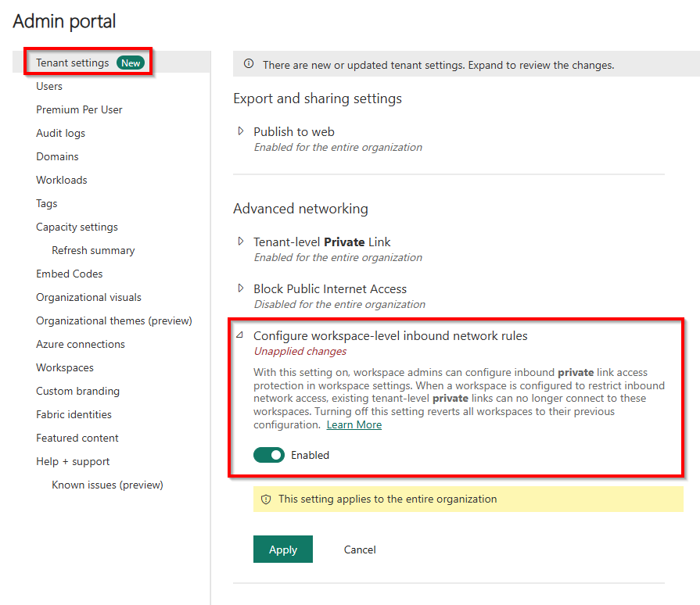Viewport: 700px width, 605px height.
Task: Go to Featured content
Action: [77, 439]
